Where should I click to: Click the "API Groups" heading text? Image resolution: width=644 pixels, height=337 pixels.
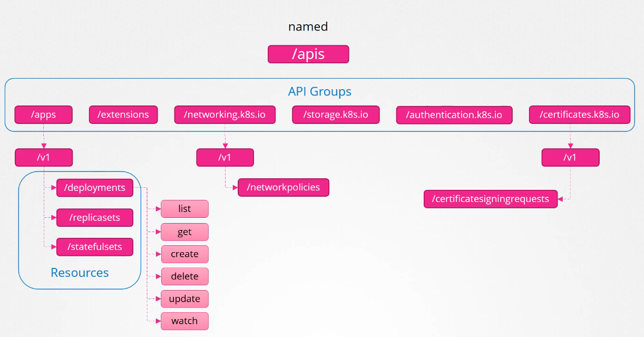click(x=320, y=92)
